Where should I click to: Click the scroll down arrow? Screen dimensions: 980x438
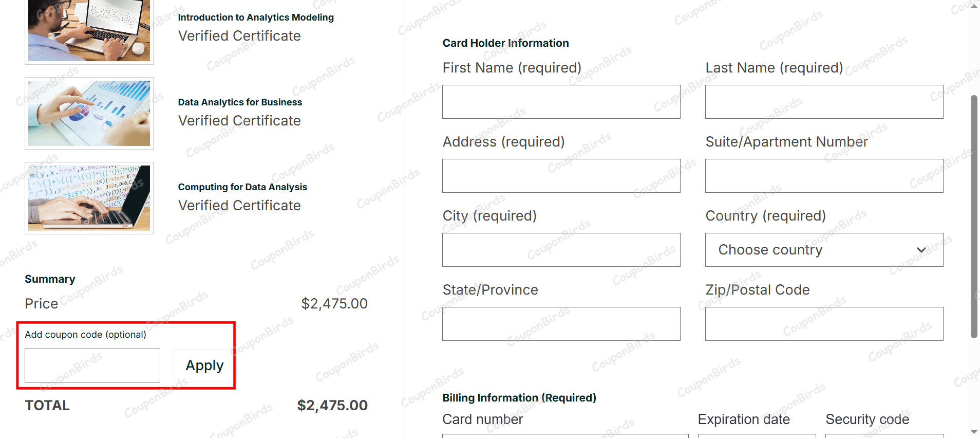pos(974,432)
